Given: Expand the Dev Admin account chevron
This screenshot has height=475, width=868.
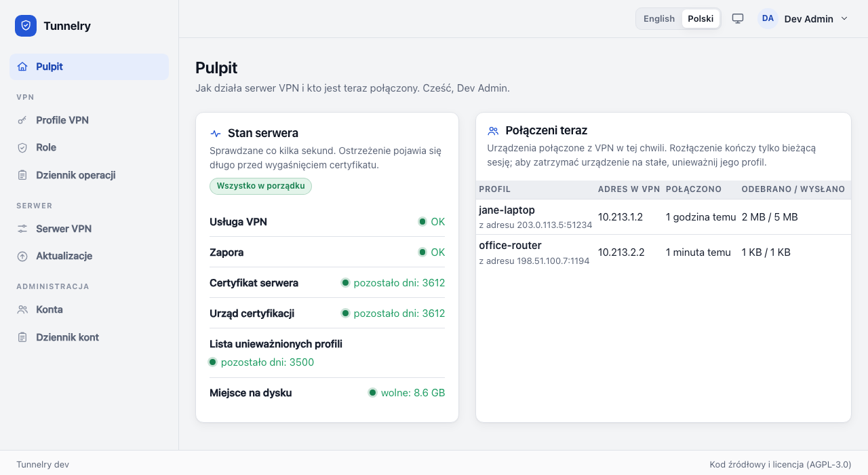Looking at the screenshot, I should tap(844, 19).
